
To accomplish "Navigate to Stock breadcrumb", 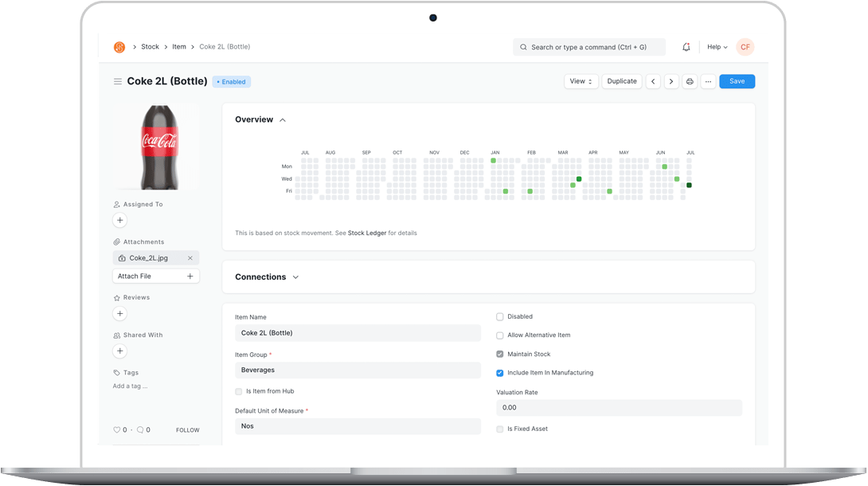I will (x=150, y=47).
